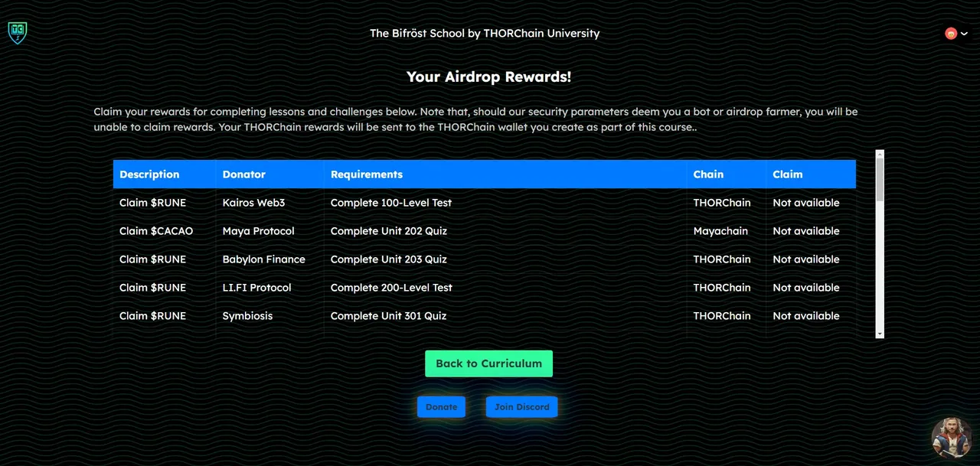Click Complete 200-Level Test requirement
The width and height of the screenshot is (980, 466).
click(391, 288)
